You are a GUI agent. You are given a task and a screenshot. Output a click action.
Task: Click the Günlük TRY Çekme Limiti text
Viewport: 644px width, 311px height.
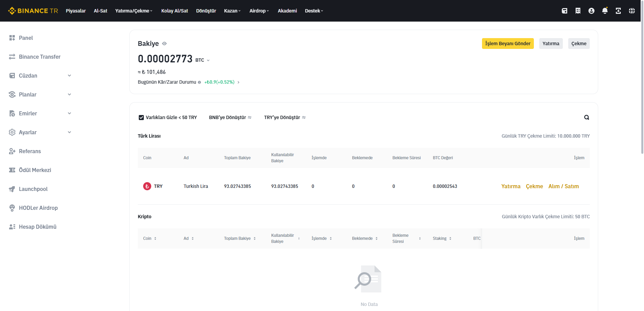coord(546,136)
